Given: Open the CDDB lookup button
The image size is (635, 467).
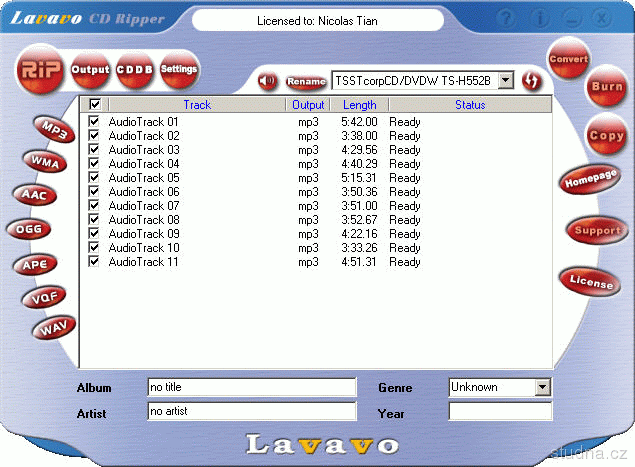Looking at the screenshot, I should 135,70.
